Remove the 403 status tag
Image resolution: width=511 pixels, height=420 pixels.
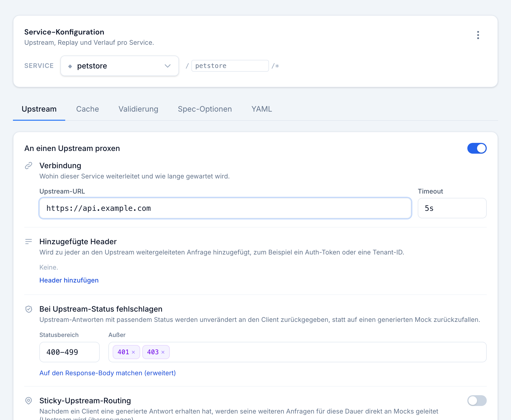coord(163,352)
